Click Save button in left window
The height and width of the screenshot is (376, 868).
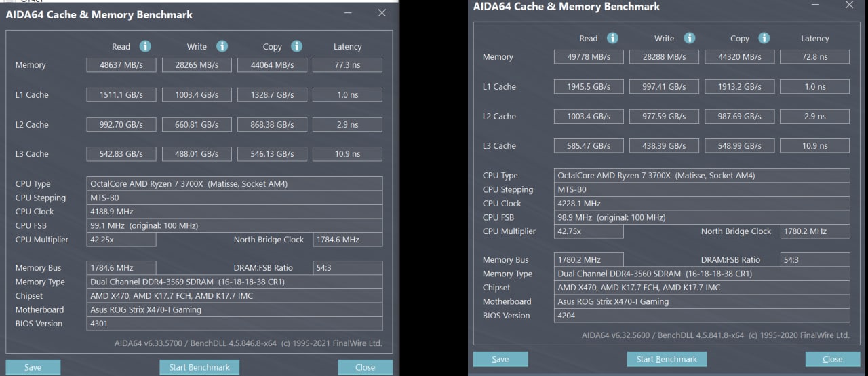[x=33, y=367]
